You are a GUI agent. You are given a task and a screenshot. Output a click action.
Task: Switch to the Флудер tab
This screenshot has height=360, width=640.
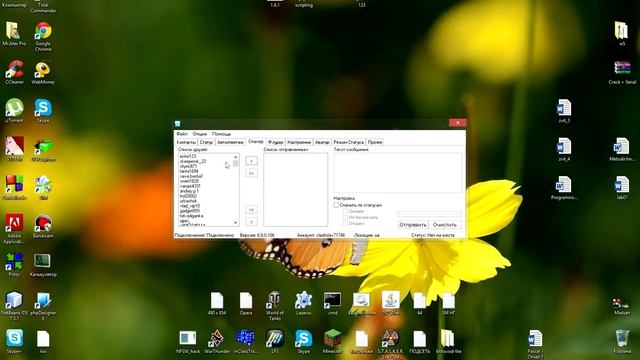[275, 142]
